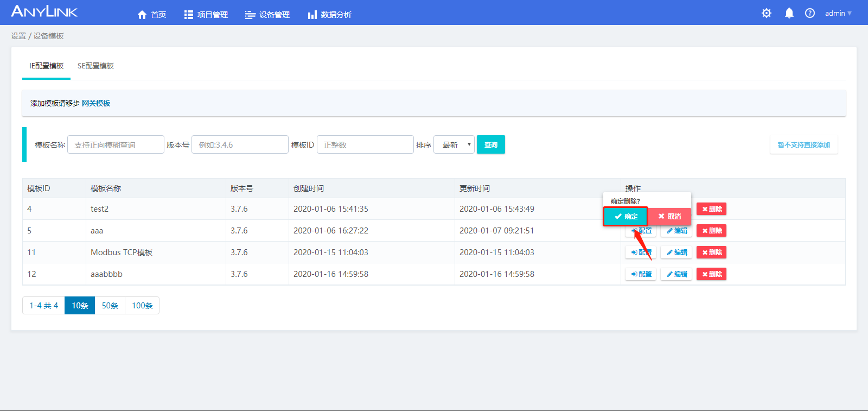Select 10条 per page
Viewport: 868px width, 411px height.
(x=80, y=306)
